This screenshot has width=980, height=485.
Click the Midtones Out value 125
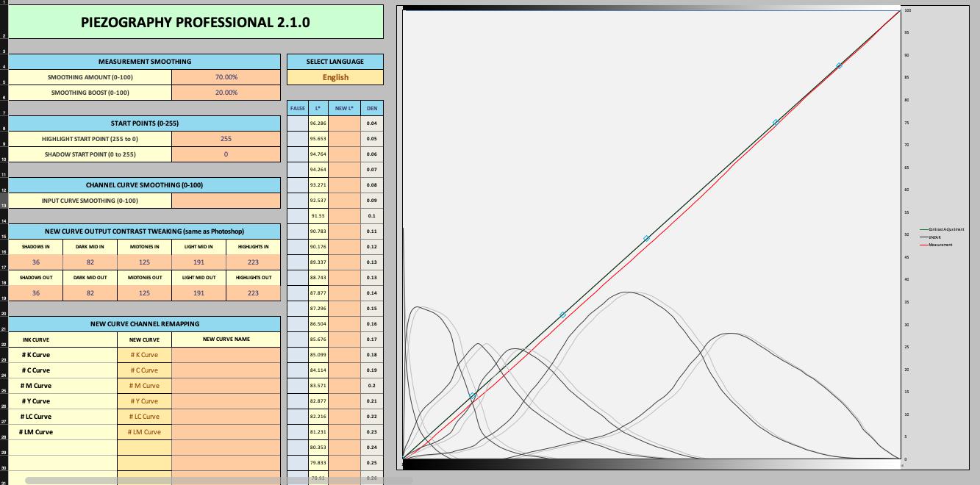pos(145,293)
